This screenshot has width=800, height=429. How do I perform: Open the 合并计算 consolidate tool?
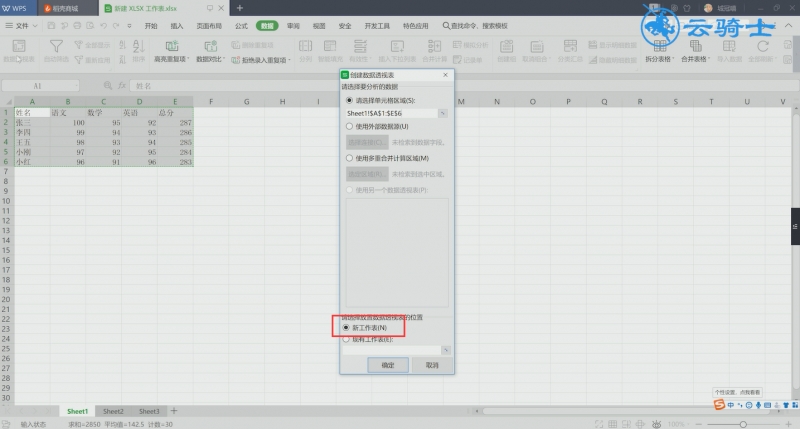coord(434,51)
